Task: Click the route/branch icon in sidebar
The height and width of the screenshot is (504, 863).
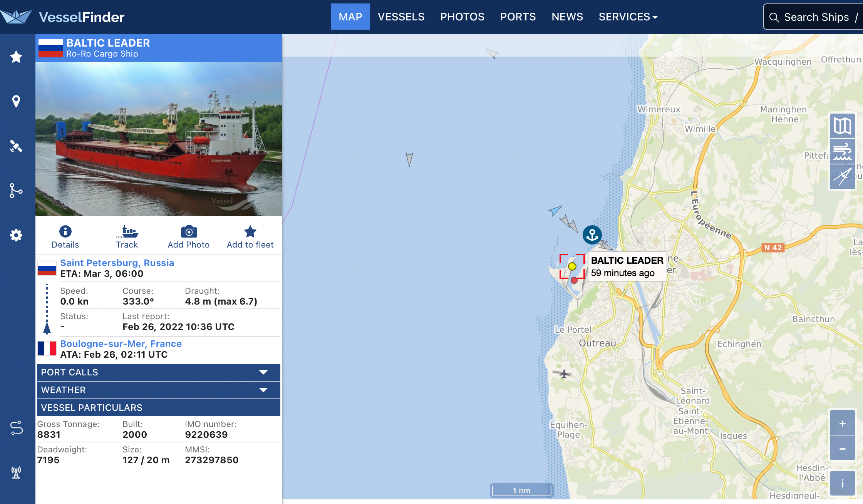Action: tap(16, 190)
